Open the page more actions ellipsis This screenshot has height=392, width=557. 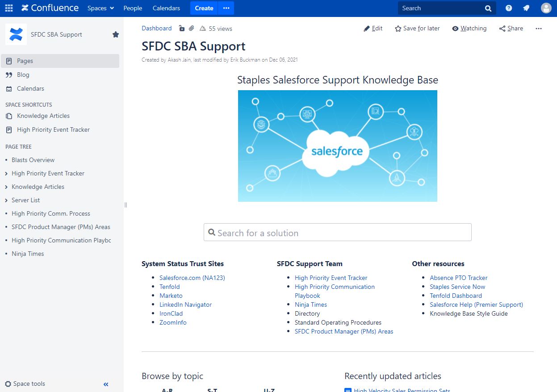click(x=539, y=28)
